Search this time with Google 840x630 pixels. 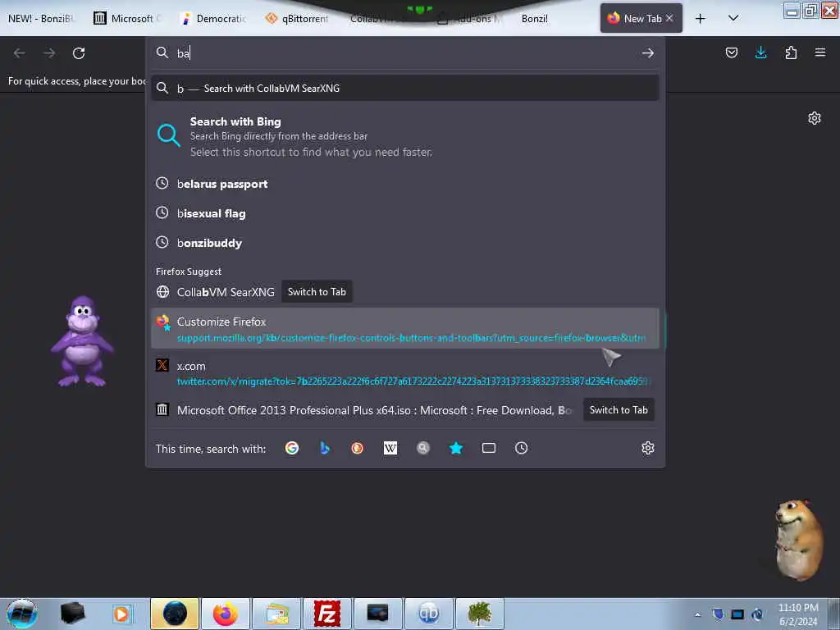(x=292, y=448)
